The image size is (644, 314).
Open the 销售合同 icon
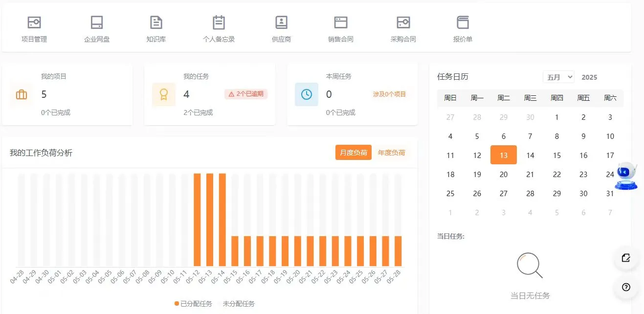pos(340,22)
